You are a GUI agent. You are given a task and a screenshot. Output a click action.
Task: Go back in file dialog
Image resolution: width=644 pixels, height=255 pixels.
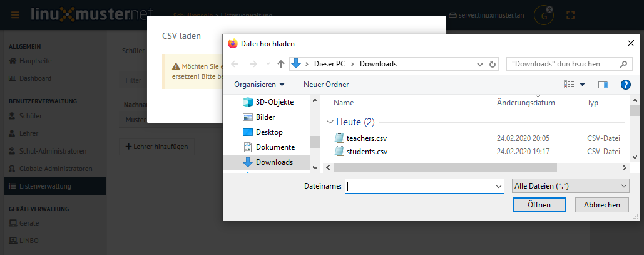(235, 64)
